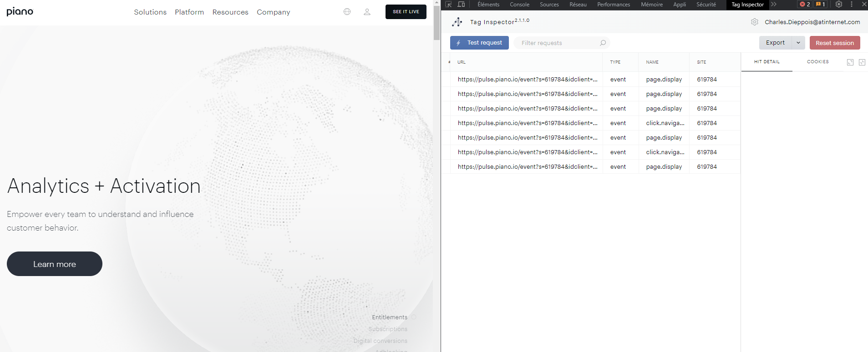
Task: Click the Test request button
Action: click(479, 43)
